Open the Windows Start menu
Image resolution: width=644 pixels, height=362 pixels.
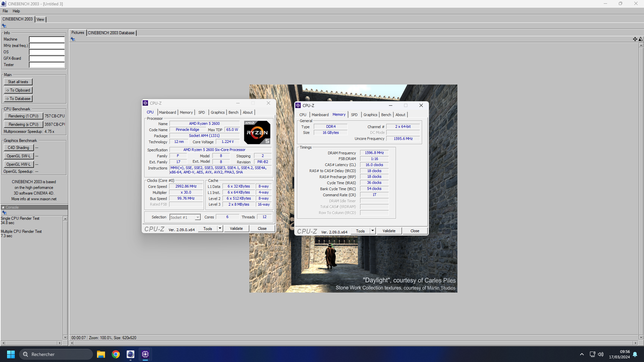(11, 354)
